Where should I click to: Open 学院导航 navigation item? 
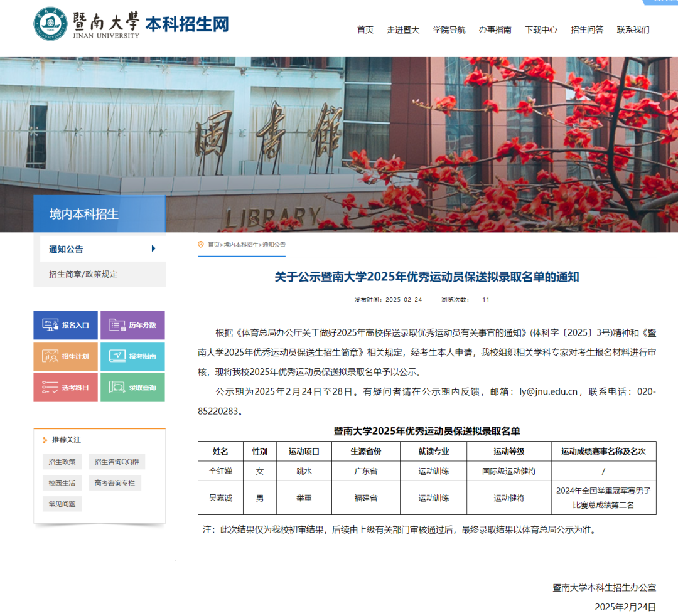[449, 30]
